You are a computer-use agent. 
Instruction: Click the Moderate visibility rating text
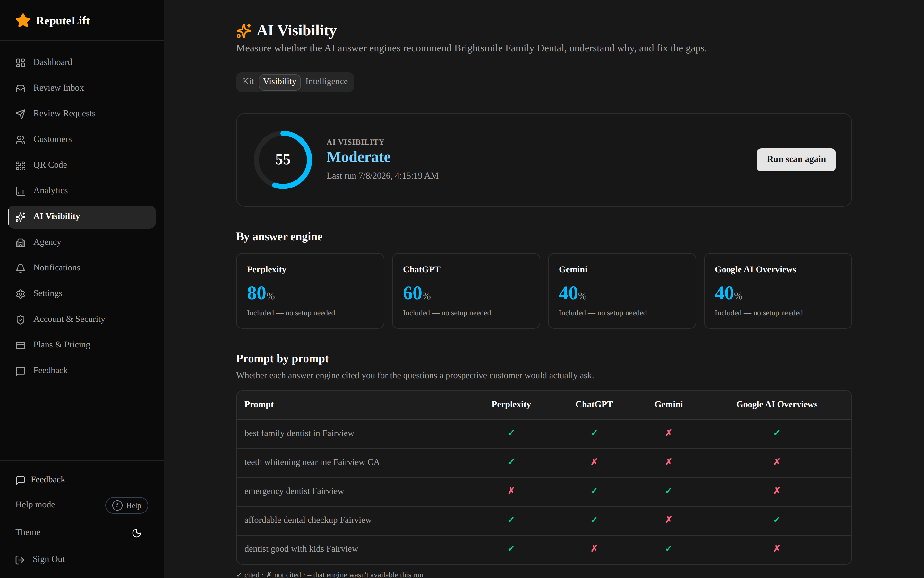tap(358, 157)
